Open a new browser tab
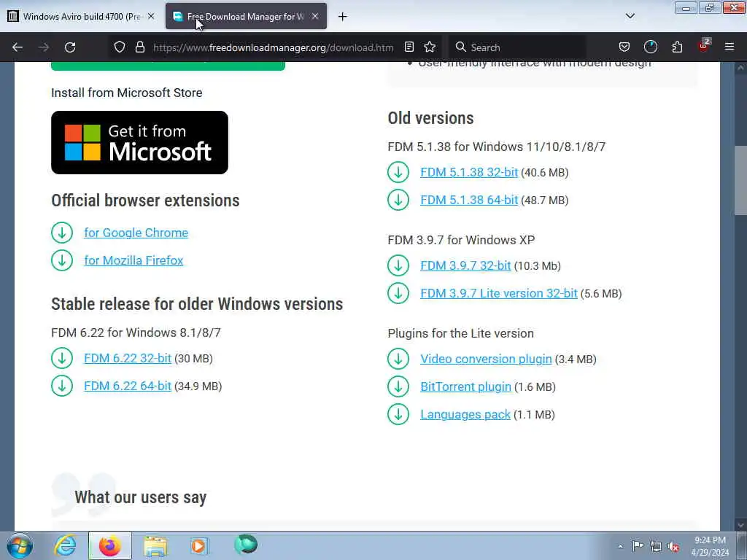 343,17
